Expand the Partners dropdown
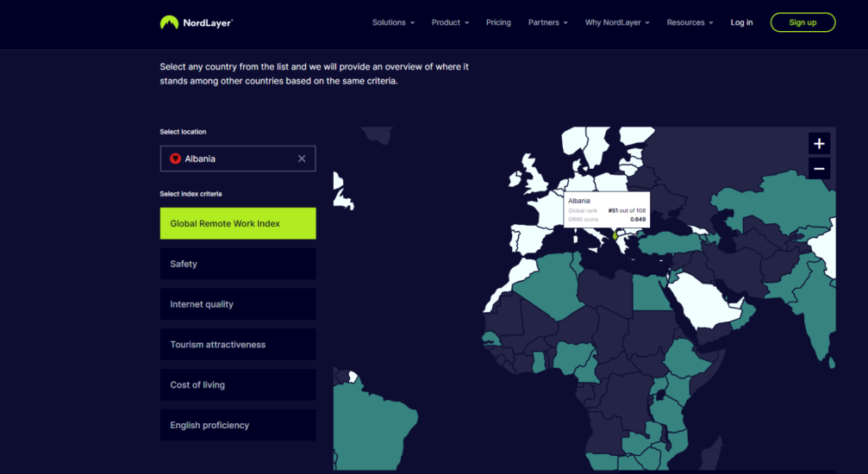The image size is (868, 474). click(547, 22)
